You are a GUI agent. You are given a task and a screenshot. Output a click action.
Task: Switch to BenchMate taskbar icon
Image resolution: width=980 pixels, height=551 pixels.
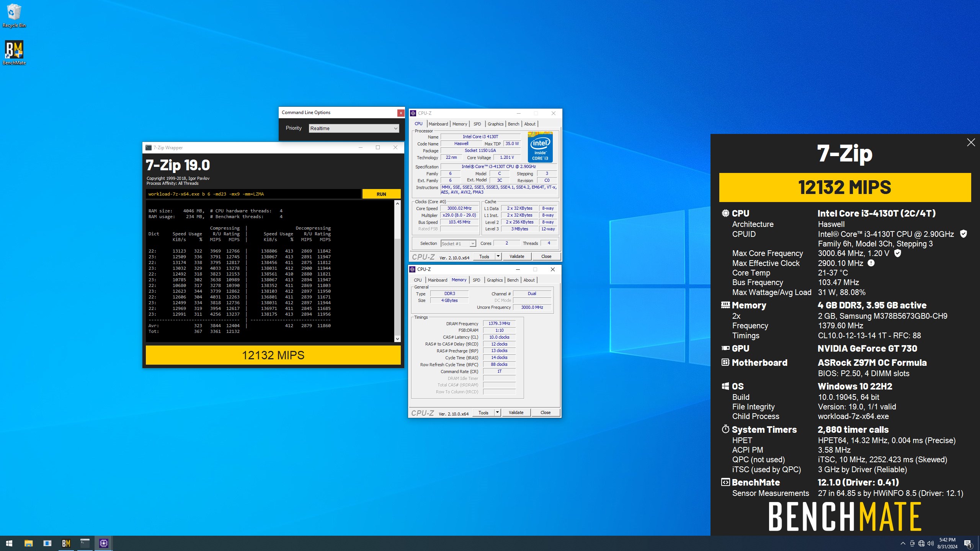(x=66, y=543)
